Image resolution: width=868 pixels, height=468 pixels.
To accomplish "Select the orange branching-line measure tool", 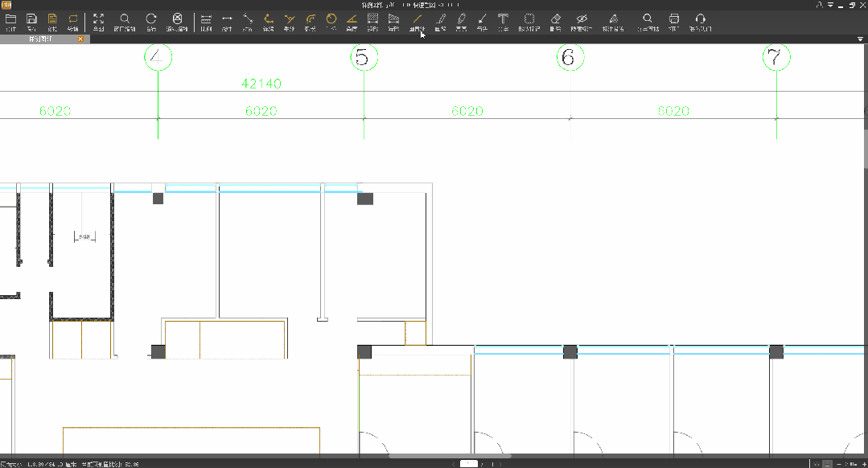I will (290, 23).
